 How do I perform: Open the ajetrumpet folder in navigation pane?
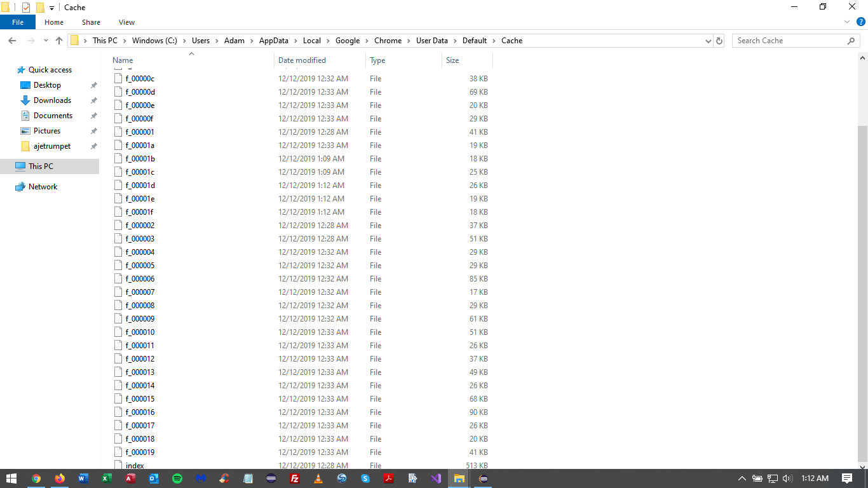coord(52,146)
